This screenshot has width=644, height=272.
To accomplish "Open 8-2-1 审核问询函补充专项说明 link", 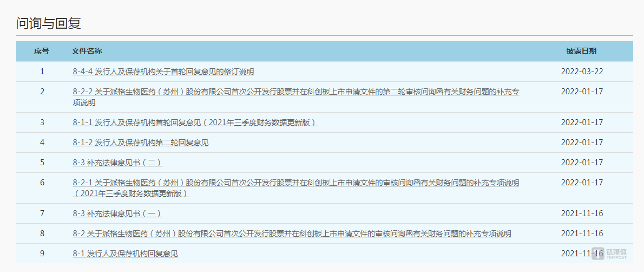I will (295, 188).
